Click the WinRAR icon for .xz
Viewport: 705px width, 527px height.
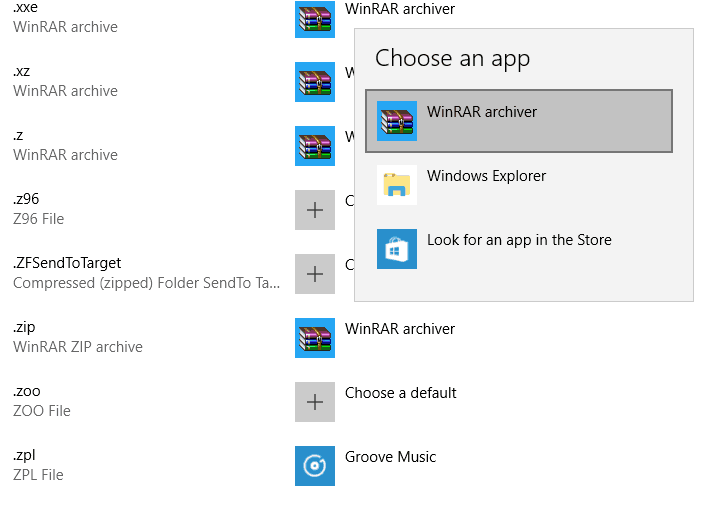315,82
